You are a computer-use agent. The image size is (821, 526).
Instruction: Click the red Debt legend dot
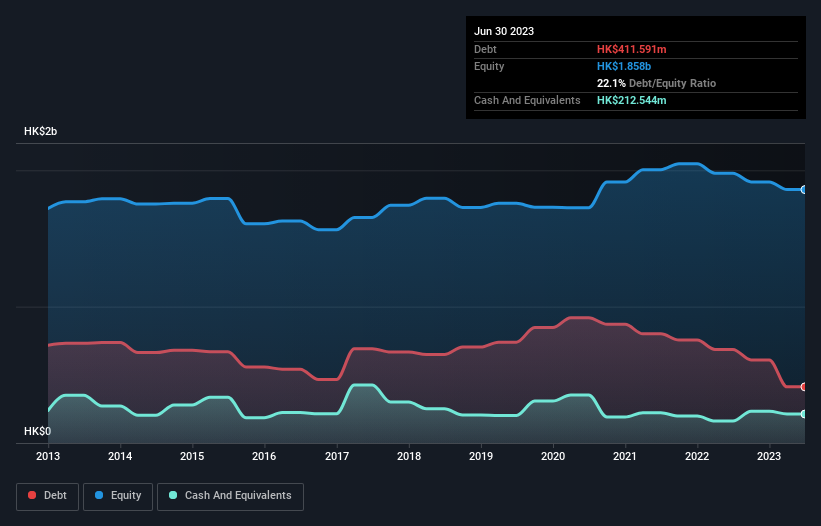[33, 495]
